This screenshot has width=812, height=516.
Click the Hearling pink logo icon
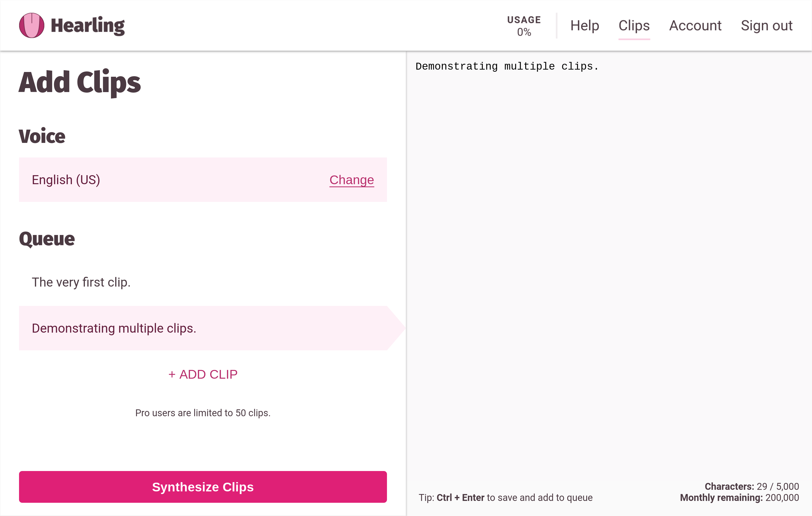click(31, 25)
